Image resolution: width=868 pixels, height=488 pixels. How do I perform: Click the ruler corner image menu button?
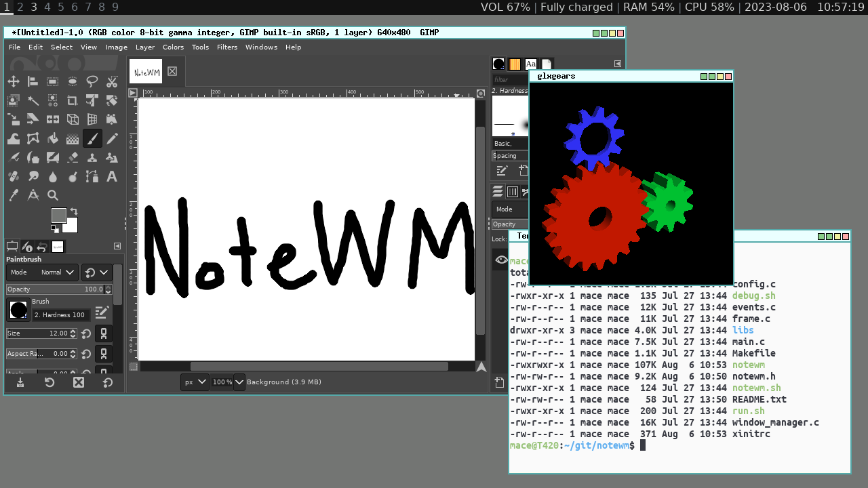pyautogui.click(x=133, y=93)
